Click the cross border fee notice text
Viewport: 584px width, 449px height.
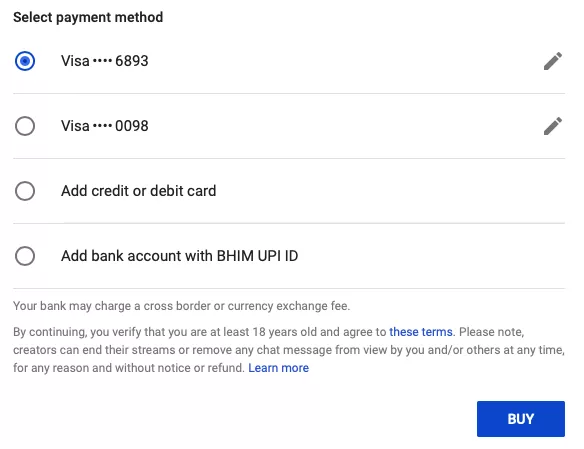click(181, 306)
